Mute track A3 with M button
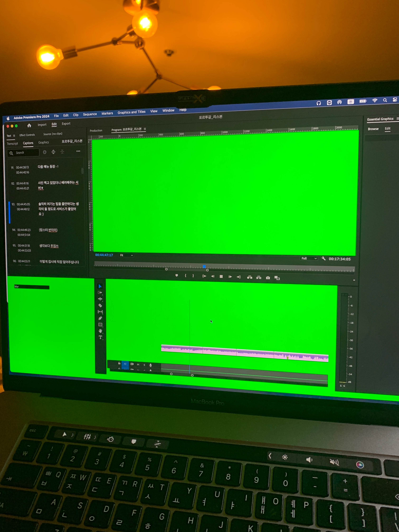 coord(138,365)
